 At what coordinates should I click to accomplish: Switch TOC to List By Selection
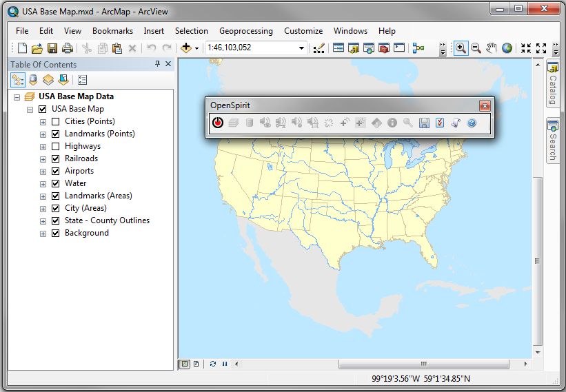tap(63, 80)
